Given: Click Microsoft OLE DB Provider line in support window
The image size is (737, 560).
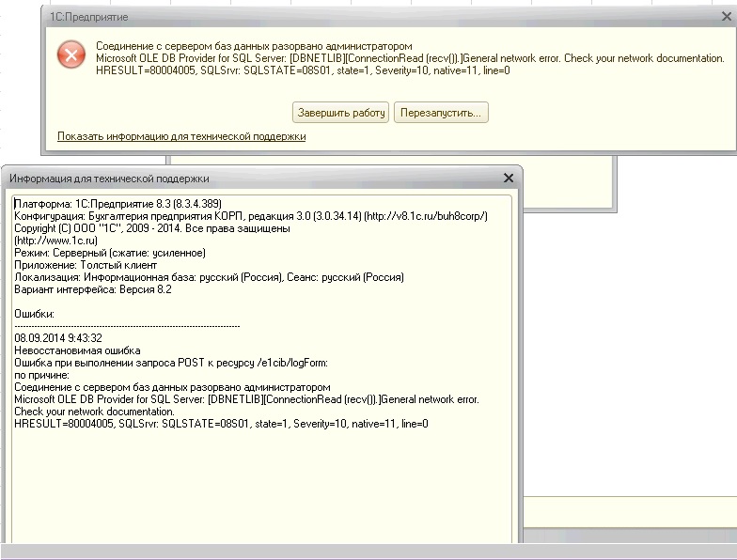Looking at the screenshot, I should pyautogui.click(x=246, y=398).
